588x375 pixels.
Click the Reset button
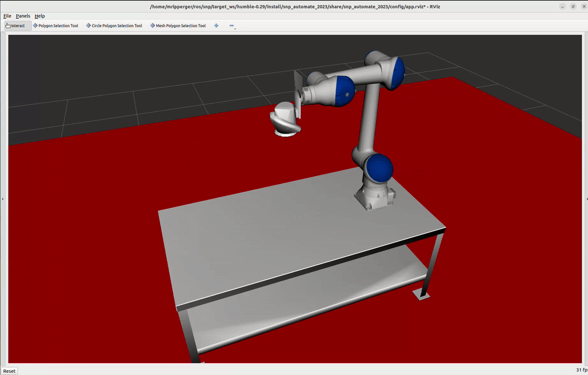pyautogui.click(x=9, y=371)
